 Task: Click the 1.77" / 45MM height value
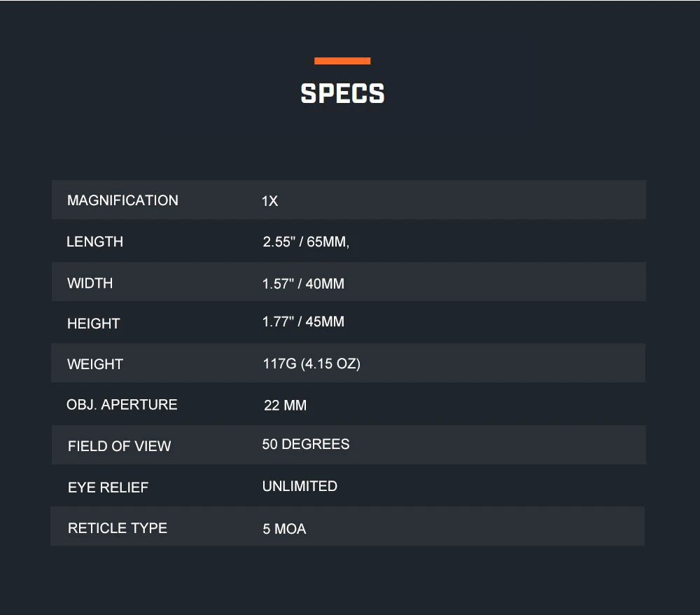[303, 322]
